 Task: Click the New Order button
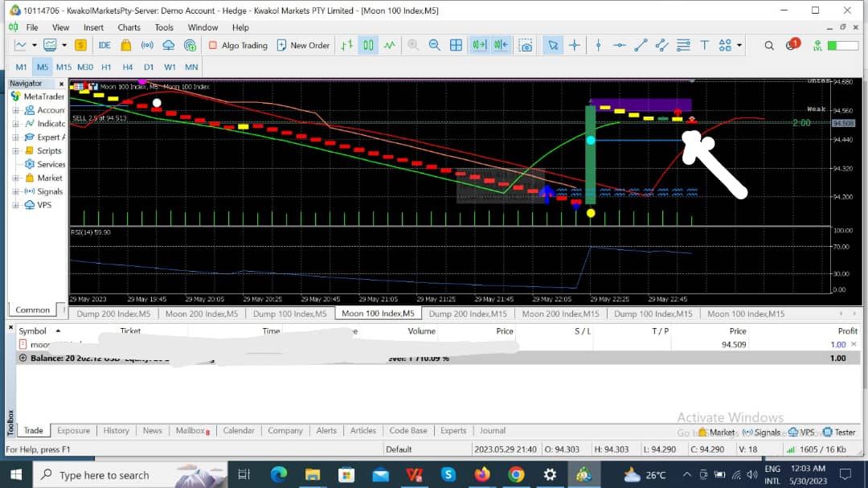303,45
